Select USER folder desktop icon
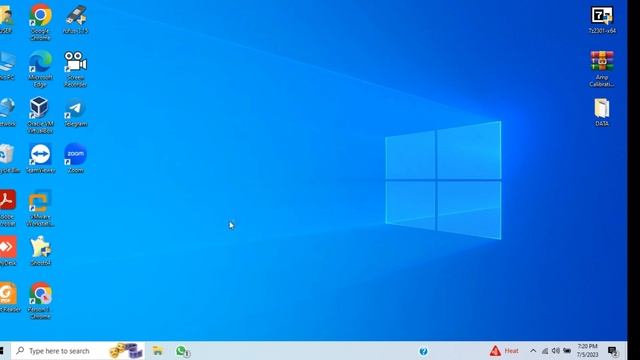Viewport: 640px width, 360px height. click(x=6, y=19)
